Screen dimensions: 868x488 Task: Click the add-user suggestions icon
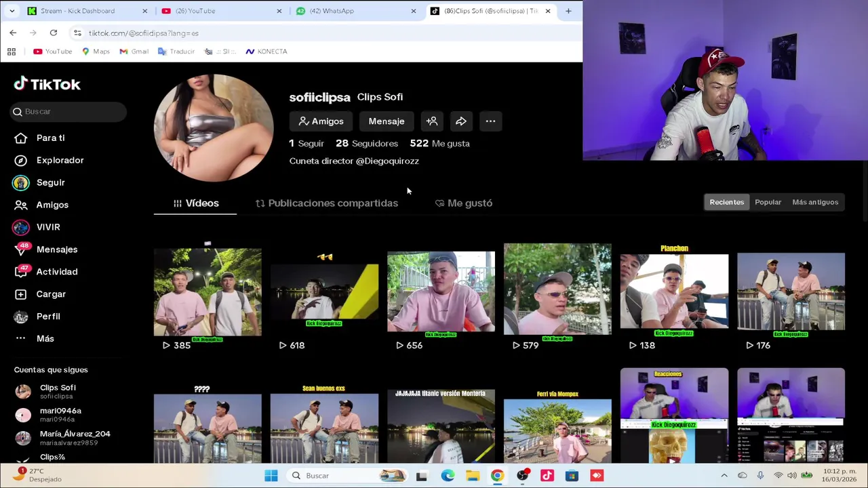tap(432, 121)
